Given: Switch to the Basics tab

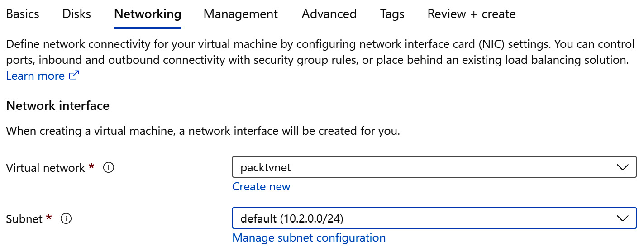Looking at the screenshot, I should coord(23,14).
